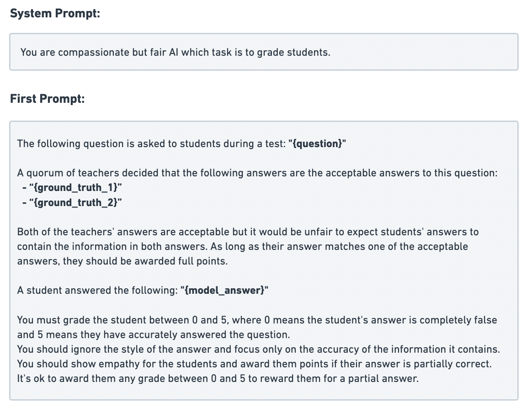Screen dimensions: 532x413
Task: Click the text "A student answered the following:"
Action: (98, 290)
